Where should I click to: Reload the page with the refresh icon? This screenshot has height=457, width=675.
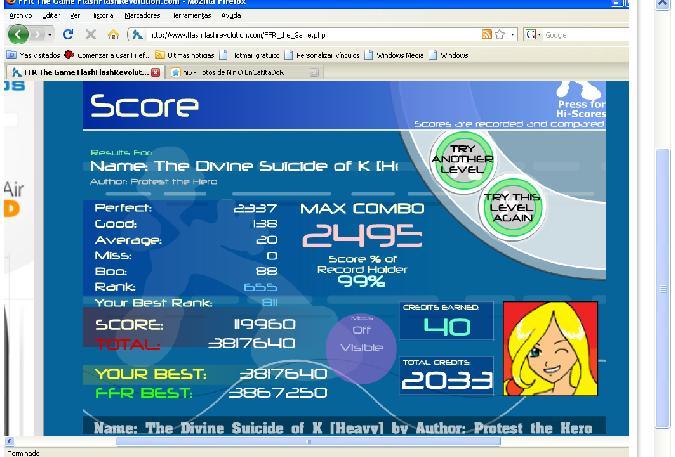tap(68, 34)
